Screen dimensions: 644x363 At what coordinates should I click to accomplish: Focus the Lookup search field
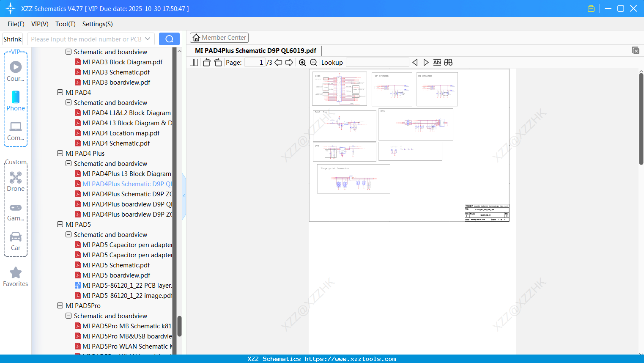(x=377, y=63)
